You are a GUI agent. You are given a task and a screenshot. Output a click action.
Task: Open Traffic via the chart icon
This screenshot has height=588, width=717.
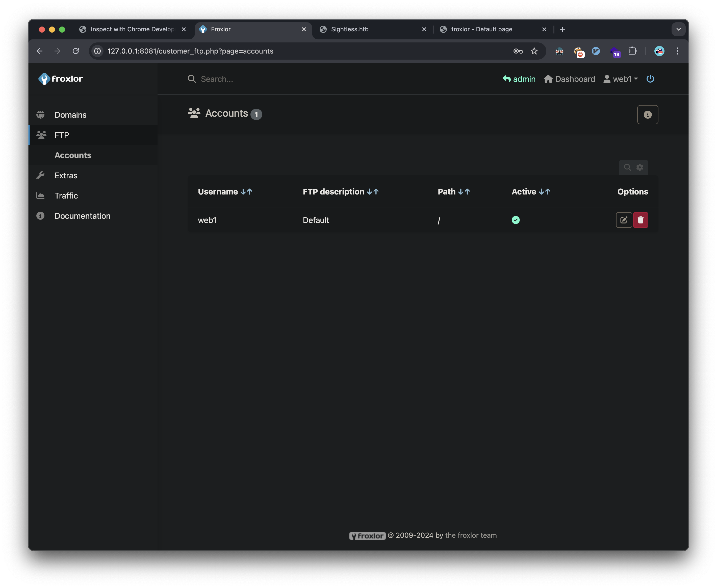tap(41, 195)
